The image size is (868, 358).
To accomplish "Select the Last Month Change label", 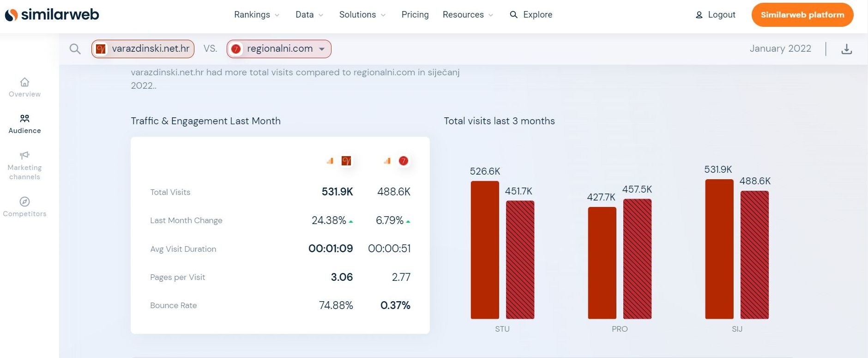I will 186,220.
